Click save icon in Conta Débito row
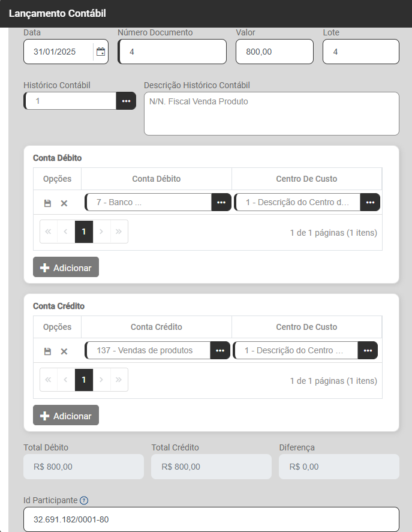Image resolution: width=412 pixels, height=532 pixels. tap(47, 203)
